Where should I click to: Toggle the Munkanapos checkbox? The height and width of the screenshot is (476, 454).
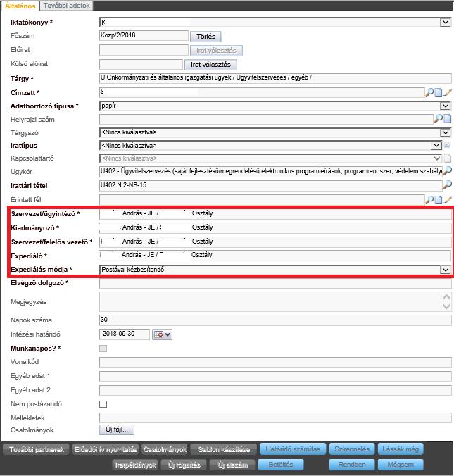click(x=103, y=348)
